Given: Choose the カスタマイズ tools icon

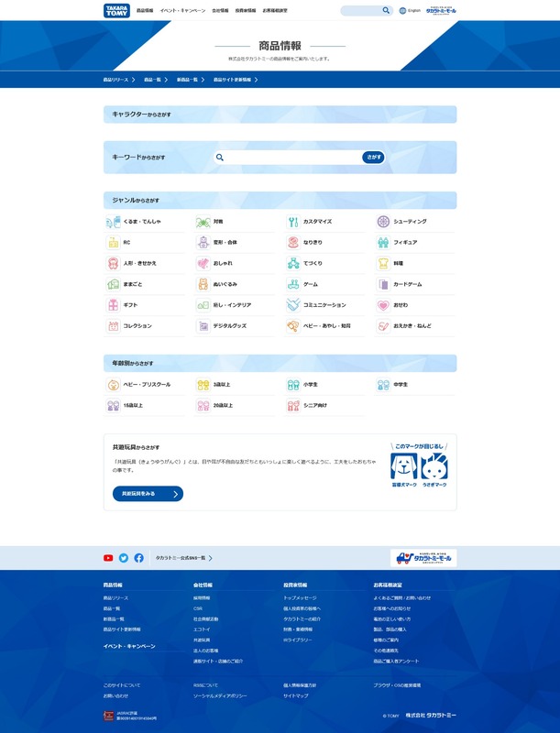Looking at the screenshot, I should click(x=293, y=222).
